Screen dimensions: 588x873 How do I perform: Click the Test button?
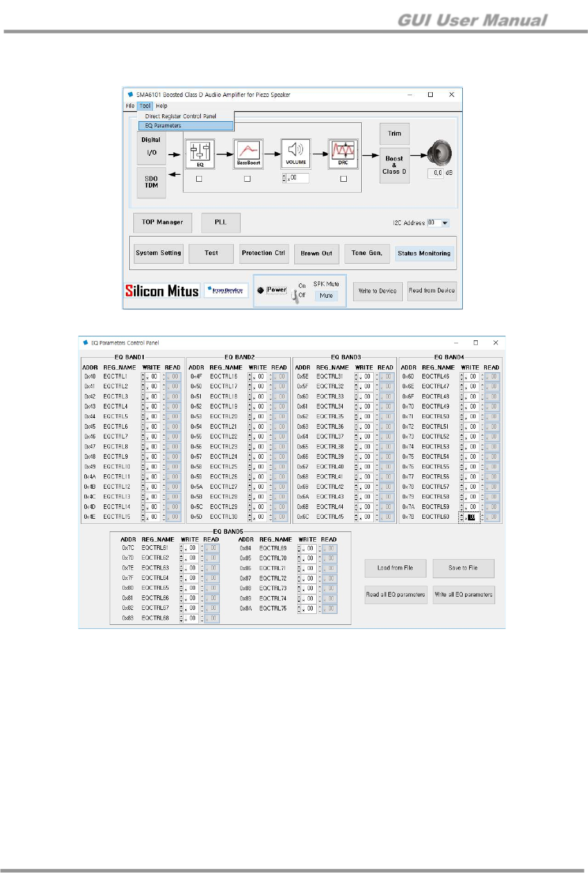pos(212,253)
